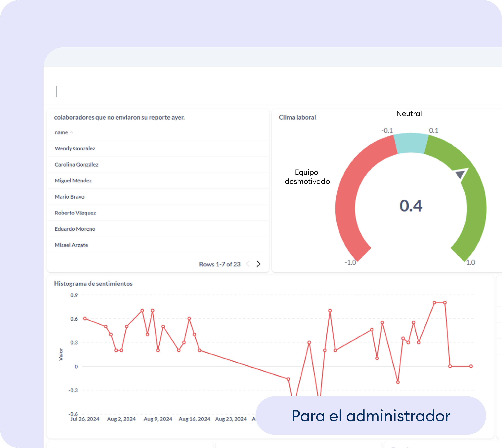Click the Aug 2, 2024 axis label
The height and width of the screenshot is (448, 502).
[x=121, y=419]
